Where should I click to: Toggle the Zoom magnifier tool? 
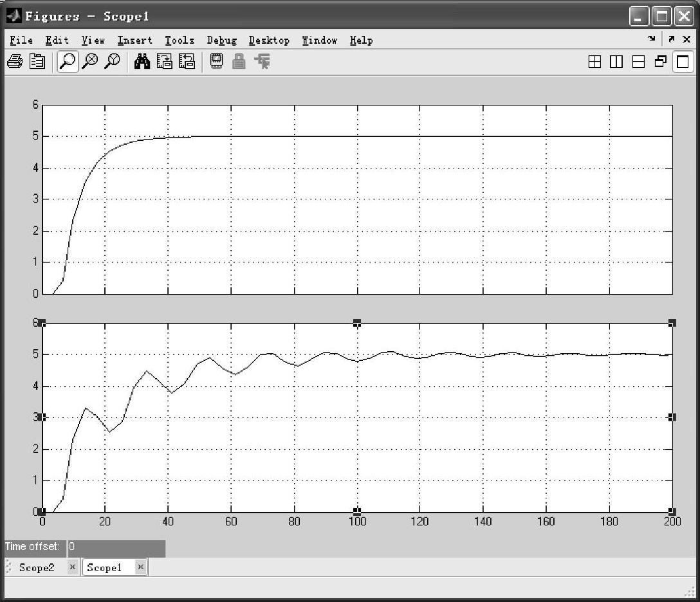[68, 62]
